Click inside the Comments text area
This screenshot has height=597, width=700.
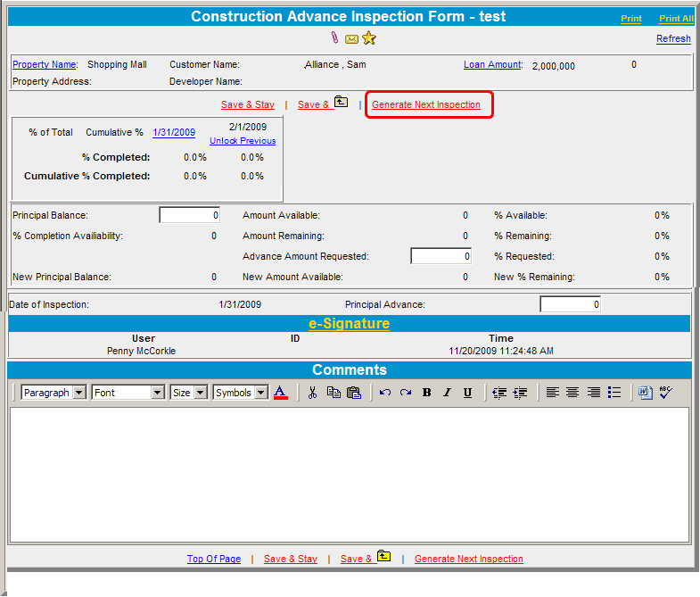coord(350,475)
